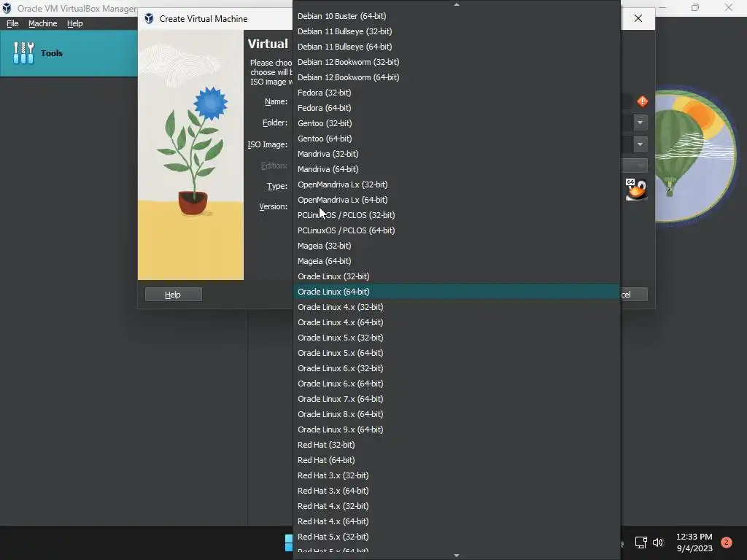Click the orange Name field error warning icon

[642, 101]
